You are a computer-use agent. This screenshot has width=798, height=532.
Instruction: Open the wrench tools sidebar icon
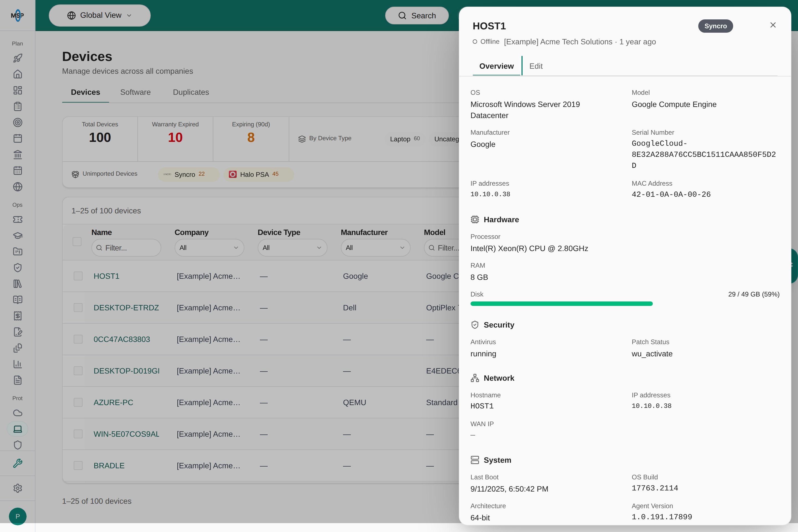pyautogui.click(x=18, y=463)
